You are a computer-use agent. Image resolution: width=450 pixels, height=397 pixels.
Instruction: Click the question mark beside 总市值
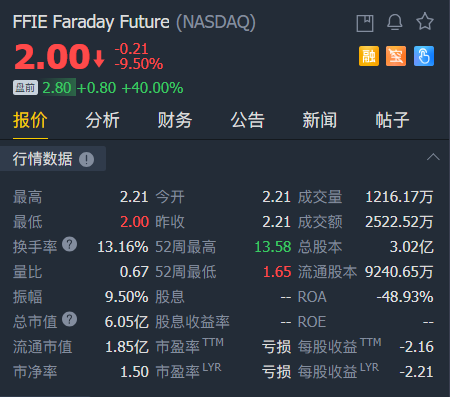pos(70,319)
